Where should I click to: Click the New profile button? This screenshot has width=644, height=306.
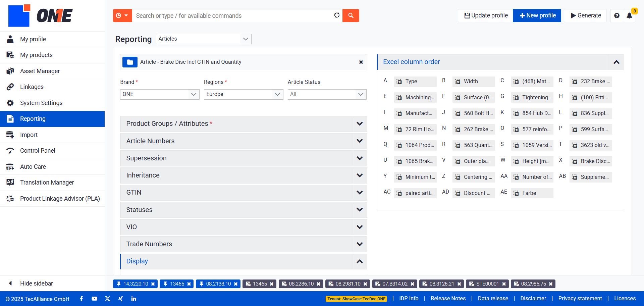537,15
